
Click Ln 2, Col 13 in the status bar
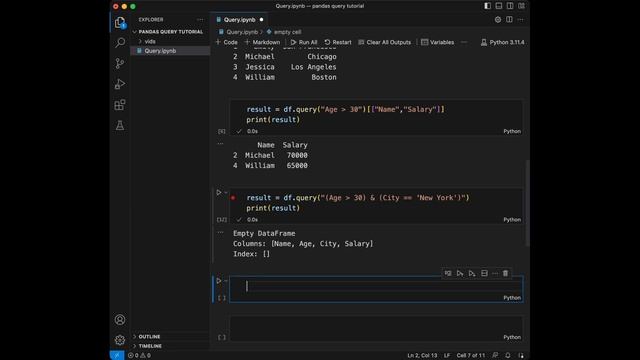point(422,356)
